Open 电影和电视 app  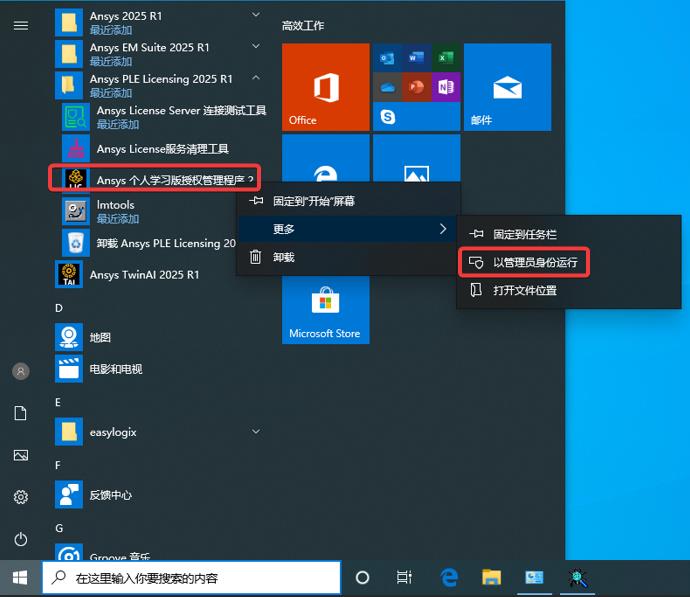(x=158, y=369)
